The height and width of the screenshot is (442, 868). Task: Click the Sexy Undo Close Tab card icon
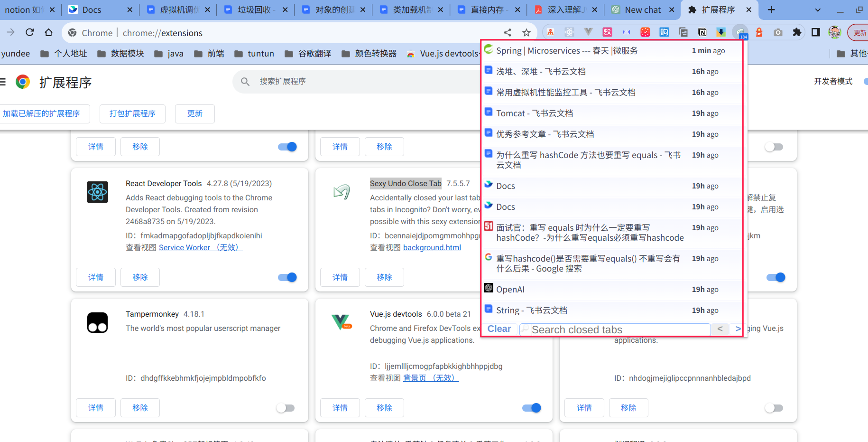[x=342, y=192]
